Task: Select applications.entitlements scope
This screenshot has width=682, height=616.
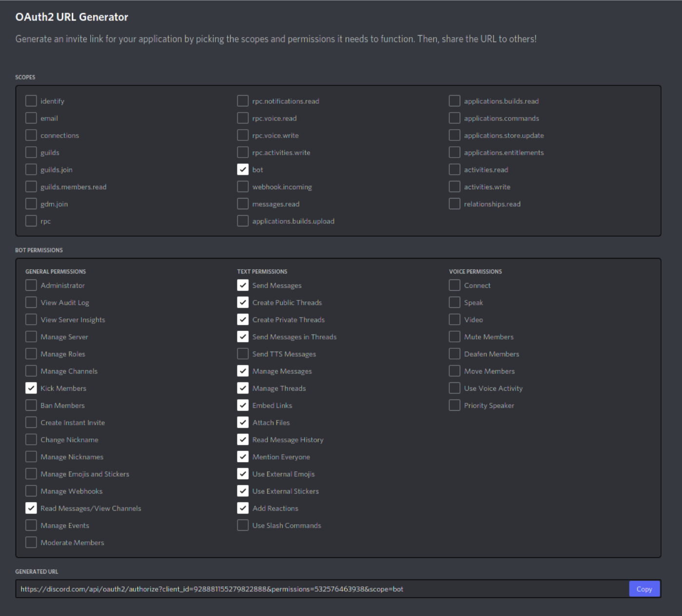Action: [x=454, y=152]
